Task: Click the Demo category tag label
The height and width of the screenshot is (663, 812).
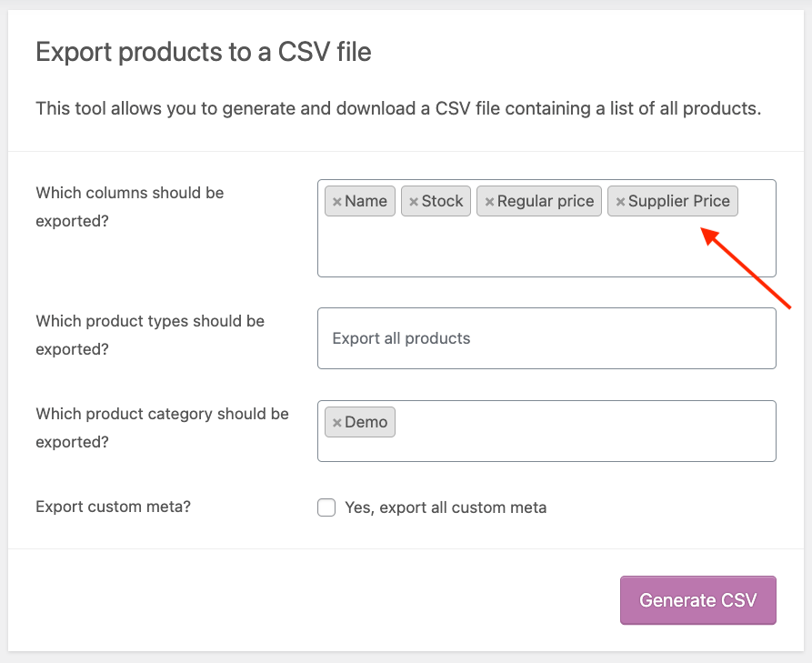Action: (366, 423)
